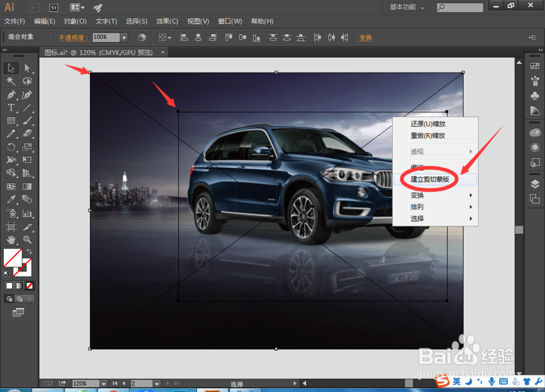Choose the Rectangle tool
This screenshot has height=392, width=545.
11,120
